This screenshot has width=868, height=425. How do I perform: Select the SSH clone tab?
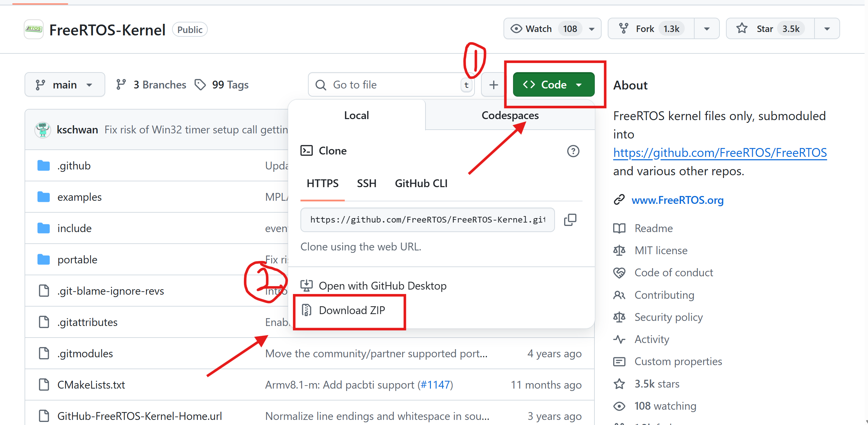click(x=367, y=183)
